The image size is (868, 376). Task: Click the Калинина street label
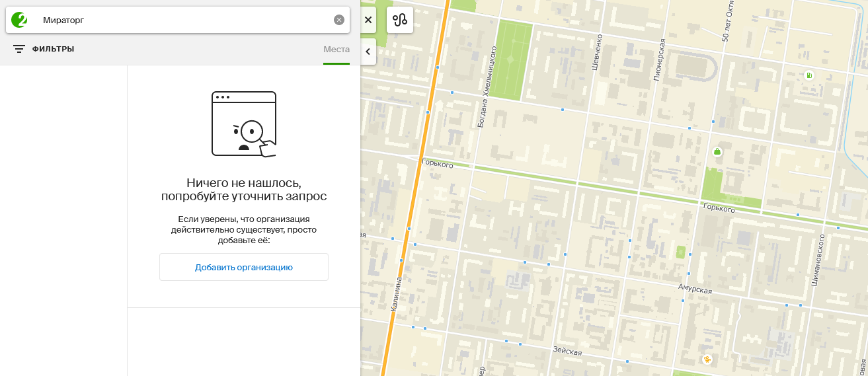(x=396, y=293)
